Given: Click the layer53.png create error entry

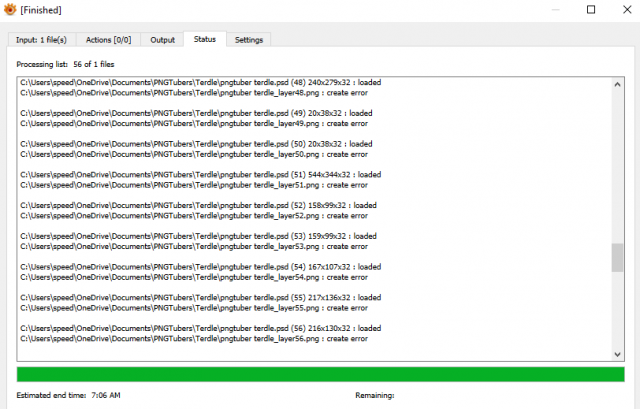Looking at the screenshot, I should [x=194, y=246].
